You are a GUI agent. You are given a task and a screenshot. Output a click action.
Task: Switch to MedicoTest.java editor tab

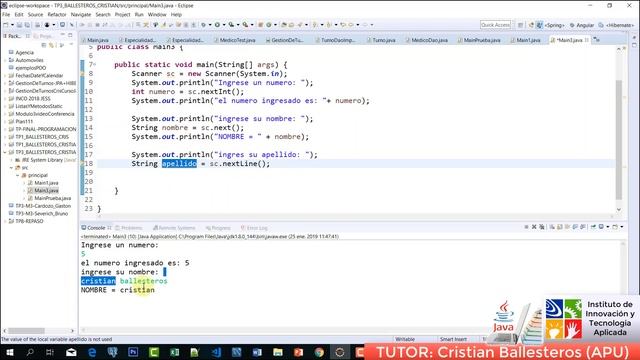click(234, 40)
